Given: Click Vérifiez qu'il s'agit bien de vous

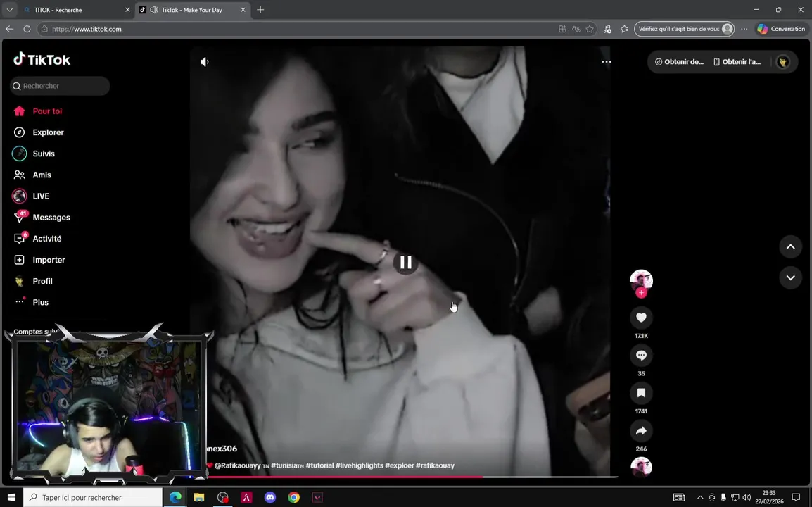Looking at the screenshot, I should (683, 29).
